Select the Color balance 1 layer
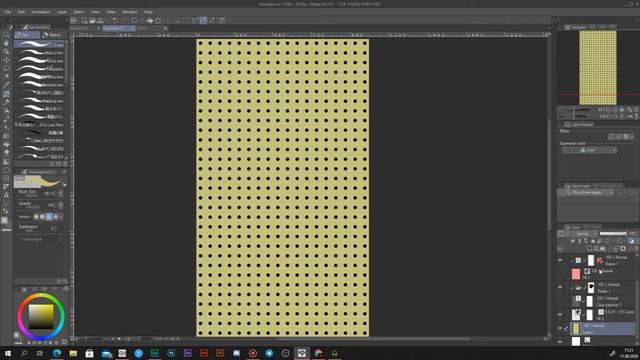The image size is (640, 360). click(x=602, y=301)
